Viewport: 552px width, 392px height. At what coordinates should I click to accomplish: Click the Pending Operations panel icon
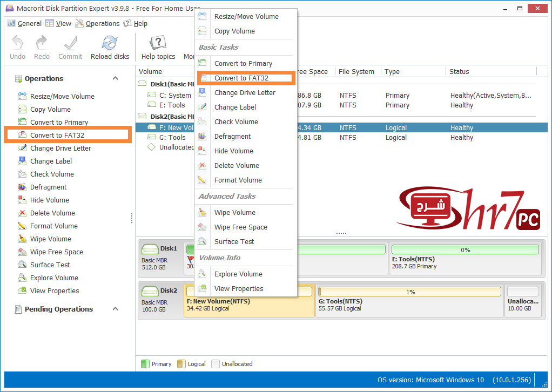pyautogui.click(x=18, y=309)
